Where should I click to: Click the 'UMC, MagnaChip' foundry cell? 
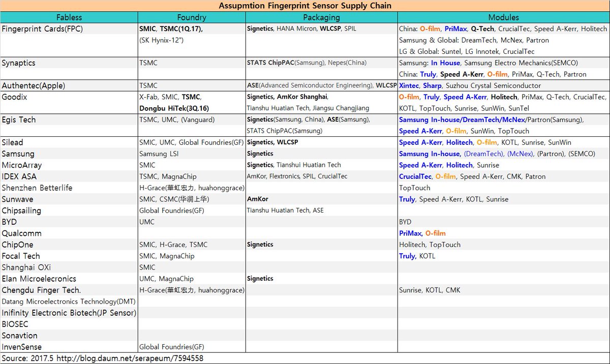[166, 279]
